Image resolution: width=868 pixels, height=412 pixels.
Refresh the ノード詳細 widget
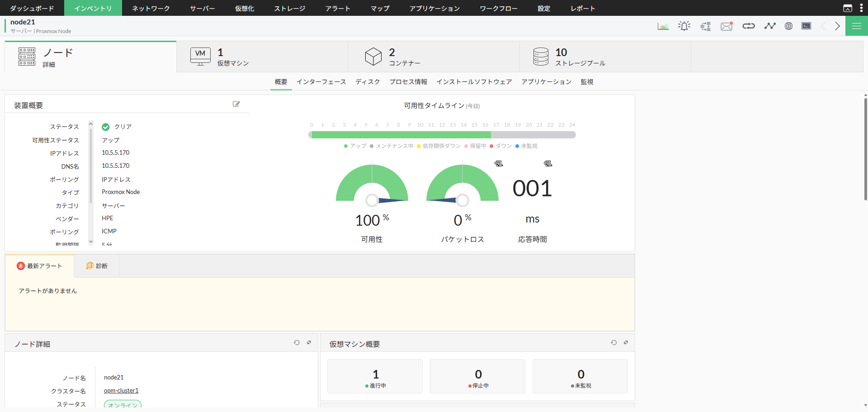[x=297, y=343]
